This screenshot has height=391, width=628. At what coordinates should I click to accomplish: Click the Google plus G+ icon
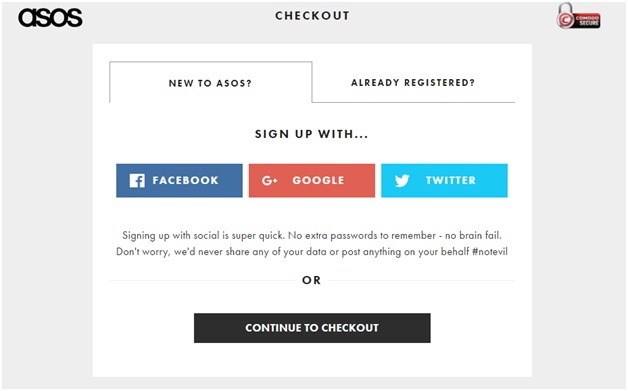[x=270, y=181]
